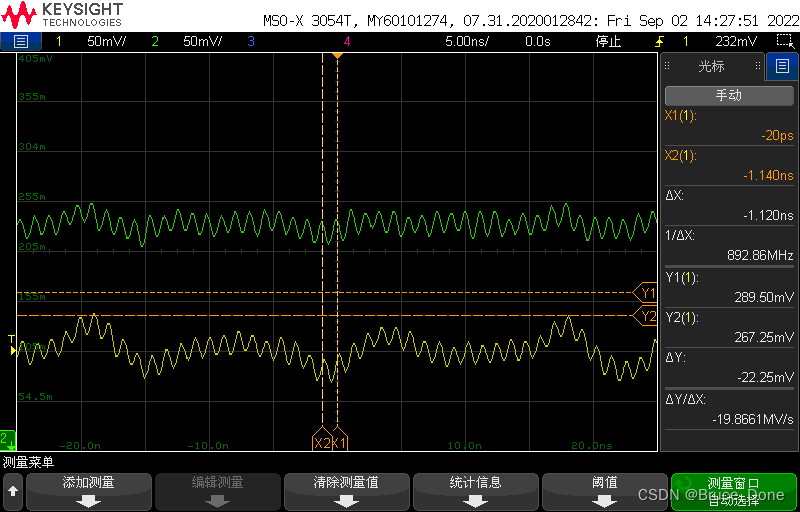The width and height of the screenshot is (800, 512).
Task: Open the 清除测量值 softkey menu
Action: (346, 492)
